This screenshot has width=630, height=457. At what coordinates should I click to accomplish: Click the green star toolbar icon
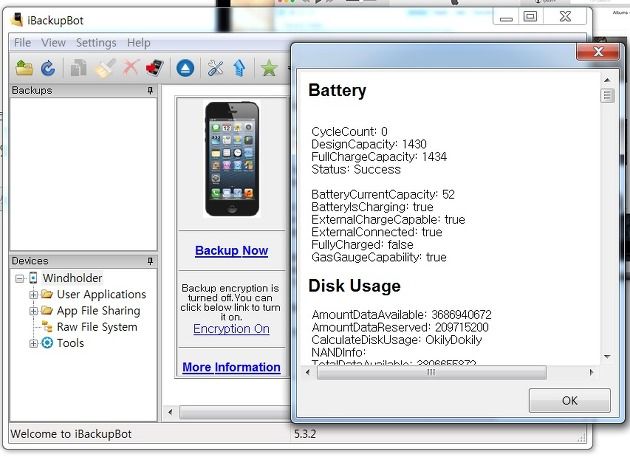(x=269, y=68)
